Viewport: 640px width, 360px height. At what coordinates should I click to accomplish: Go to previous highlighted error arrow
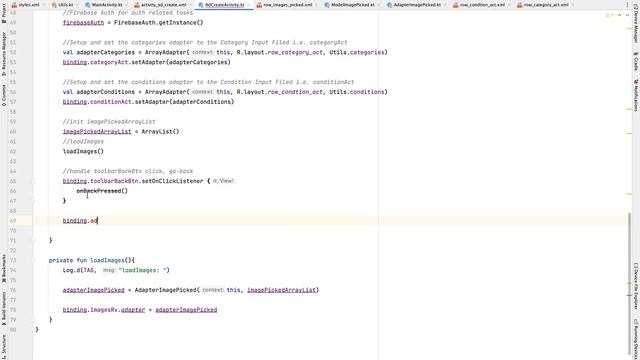tap(619, 15)
